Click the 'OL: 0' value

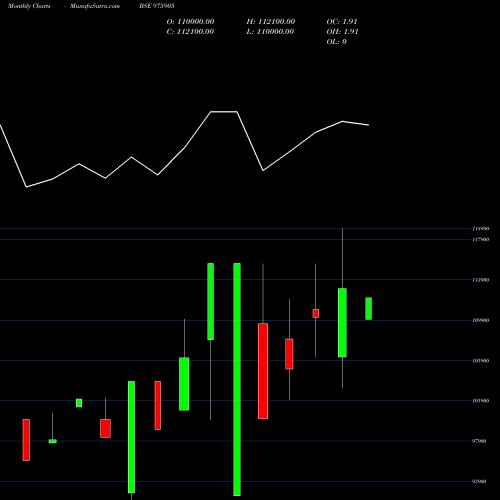pyautogui.click(x=337, y=42)
